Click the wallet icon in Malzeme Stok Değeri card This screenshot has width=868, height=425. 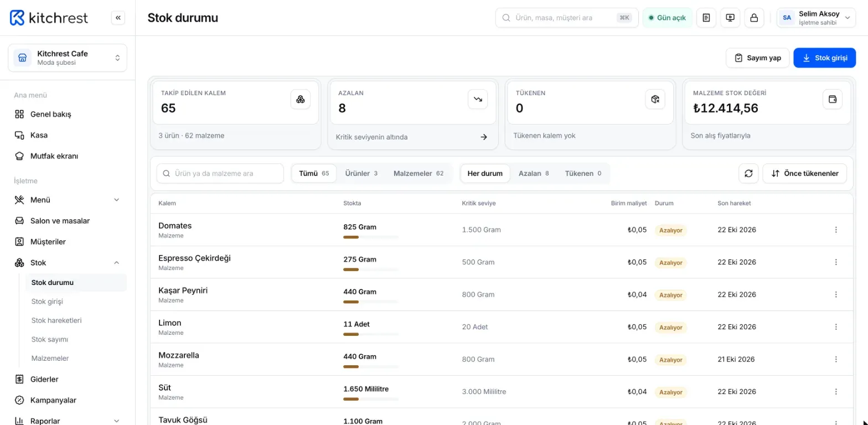click(x=833, y=99)
